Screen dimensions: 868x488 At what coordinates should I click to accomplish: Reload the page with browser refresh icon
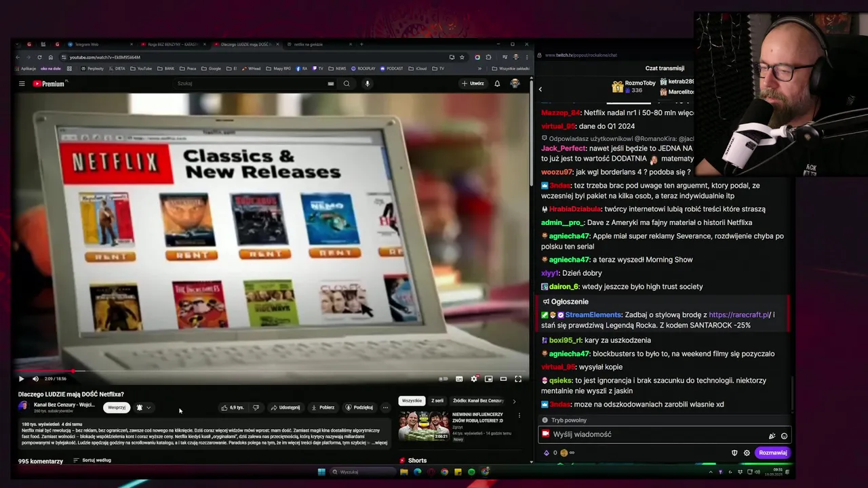(39, 57)
